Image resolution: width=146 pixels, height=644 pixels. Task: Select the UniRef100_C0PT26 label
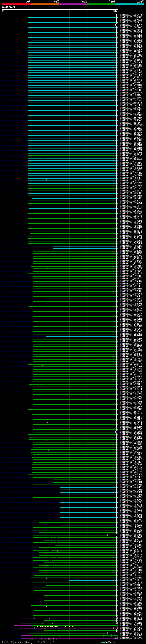(131, 271)
